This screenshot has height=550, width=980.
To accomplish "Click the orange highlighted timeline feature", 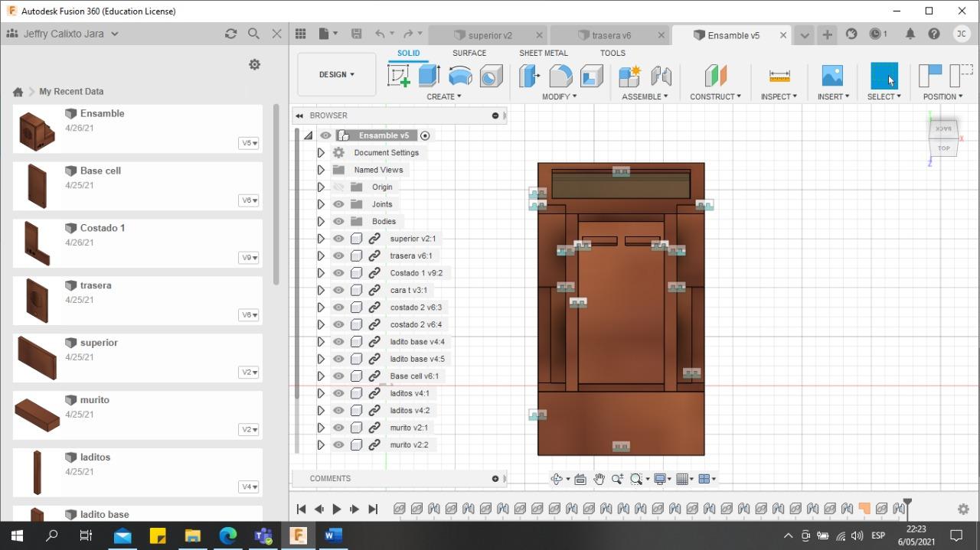I will (864, 509).
